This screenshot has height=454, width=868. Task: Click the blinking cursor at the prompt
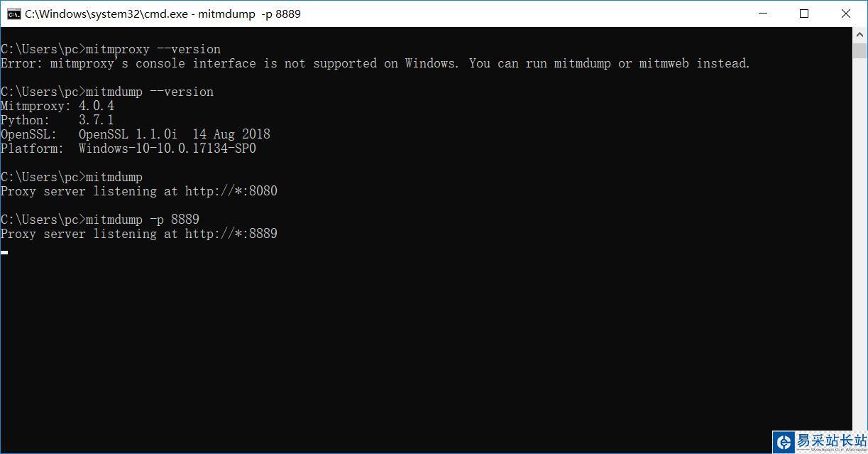4,252
